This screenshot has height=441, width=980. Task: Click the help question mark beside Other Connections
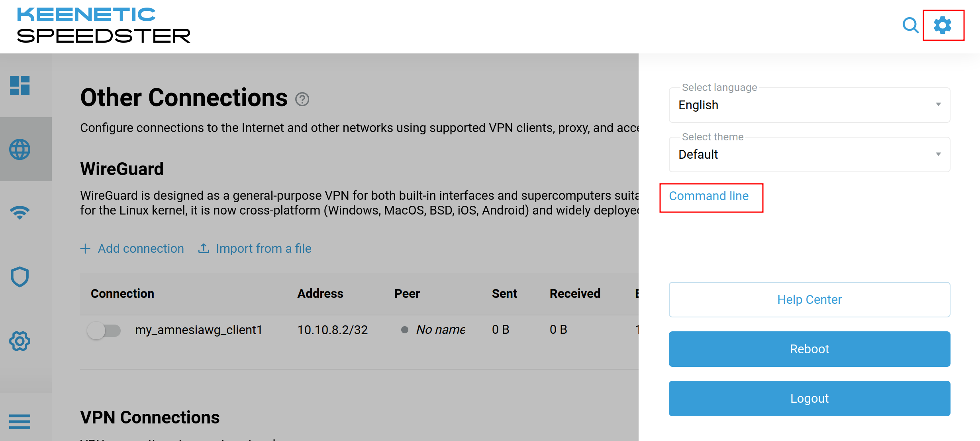tap(302, 99)
